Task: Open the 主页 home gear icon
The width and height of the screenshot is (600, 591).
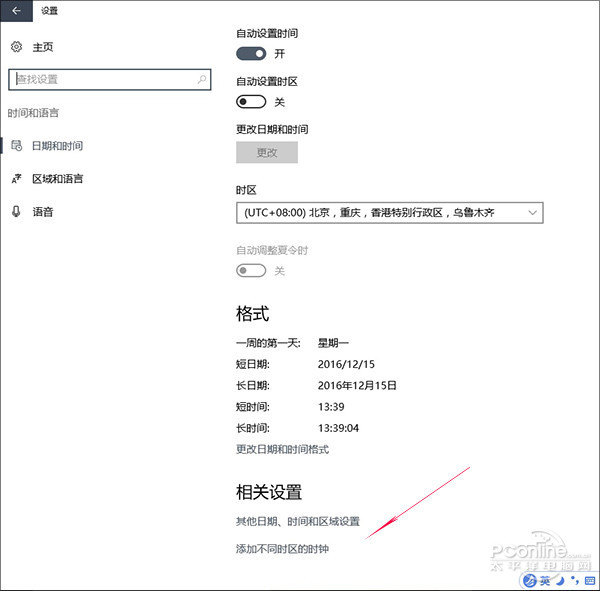Action: tap(16, 47)
